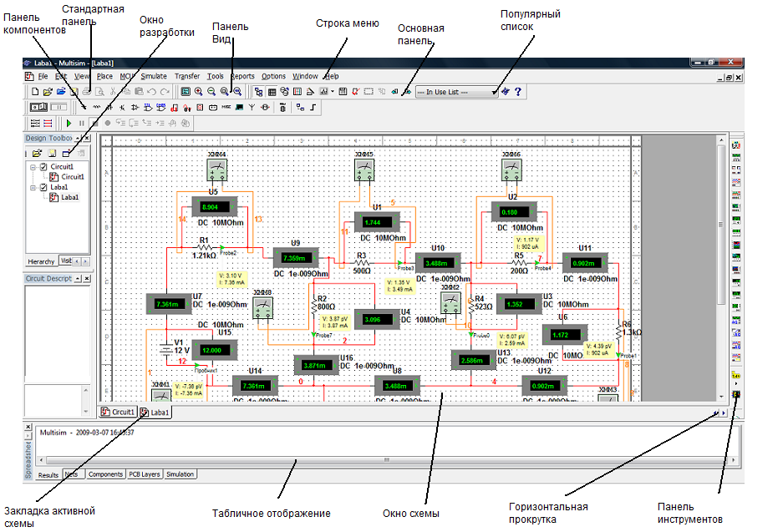Switch to the Hierarchy tab

click(41, 261)
